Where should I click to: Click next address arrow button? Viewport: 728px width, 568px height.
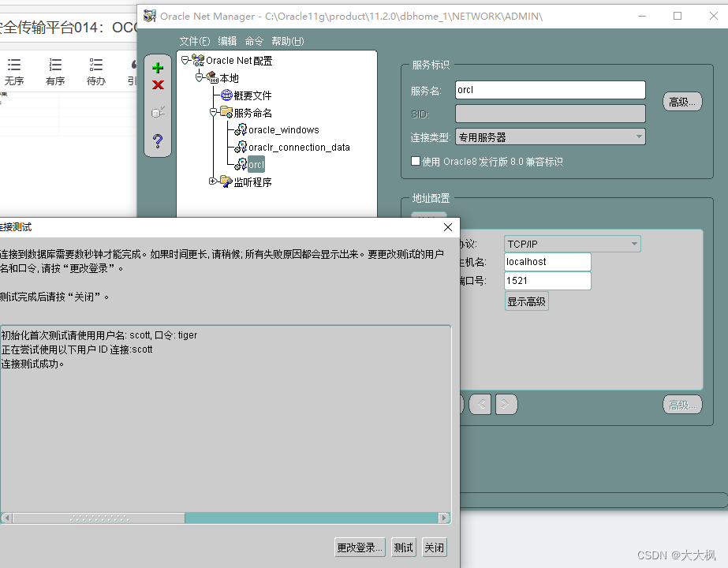506,404
